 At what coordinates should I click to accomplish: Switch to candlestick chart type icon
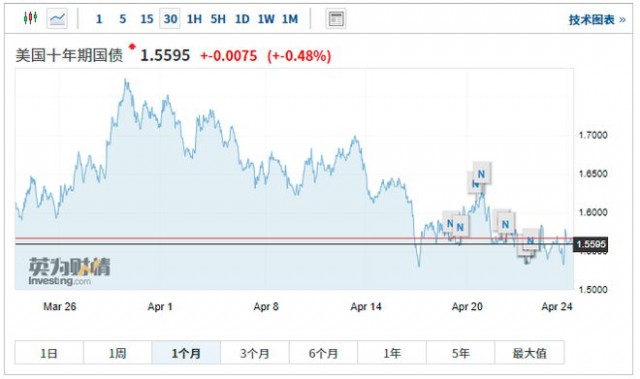[x=31, y=18]
